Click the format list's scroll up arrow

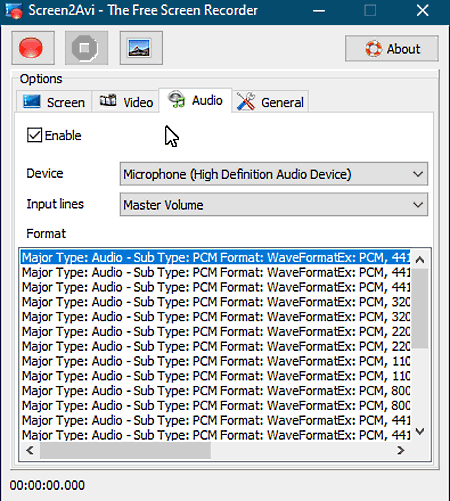(420, 259)
